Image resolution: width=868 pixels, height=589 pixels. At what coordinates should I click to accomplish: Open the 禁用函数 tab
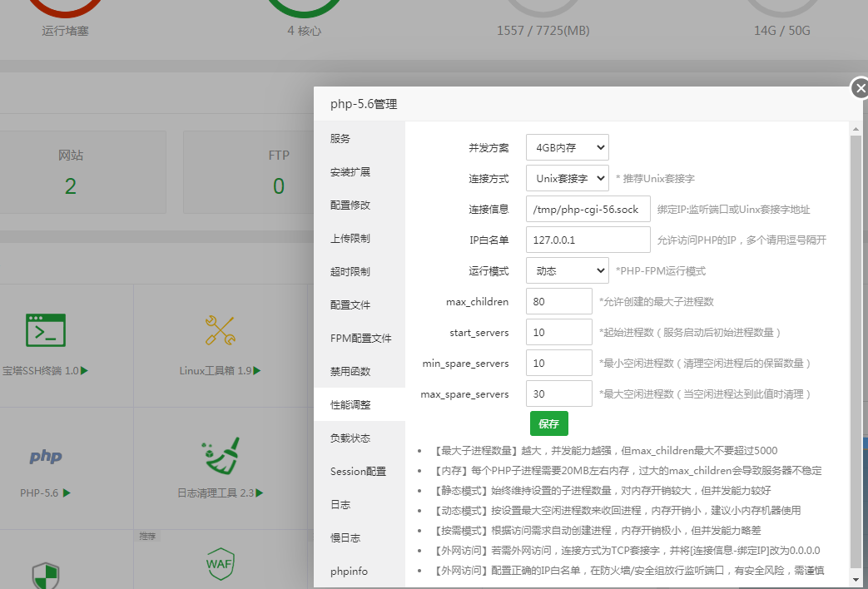360,371
